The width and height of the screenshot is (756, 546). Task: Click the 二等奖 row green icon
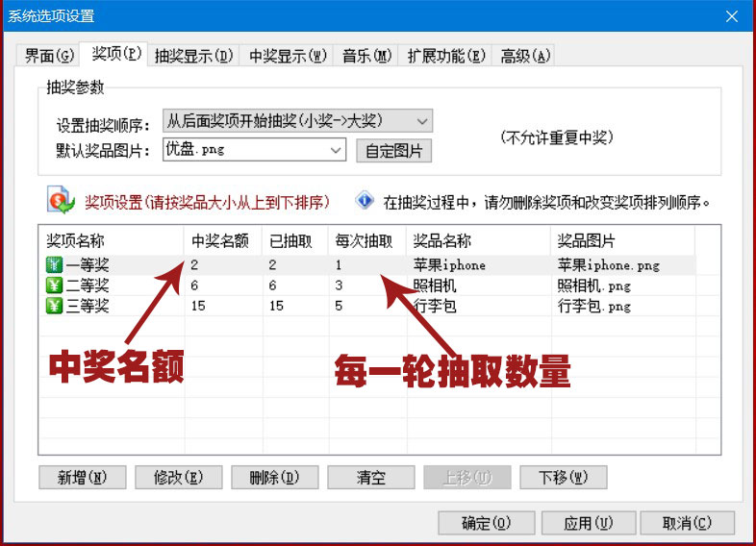tap(53, 285)
